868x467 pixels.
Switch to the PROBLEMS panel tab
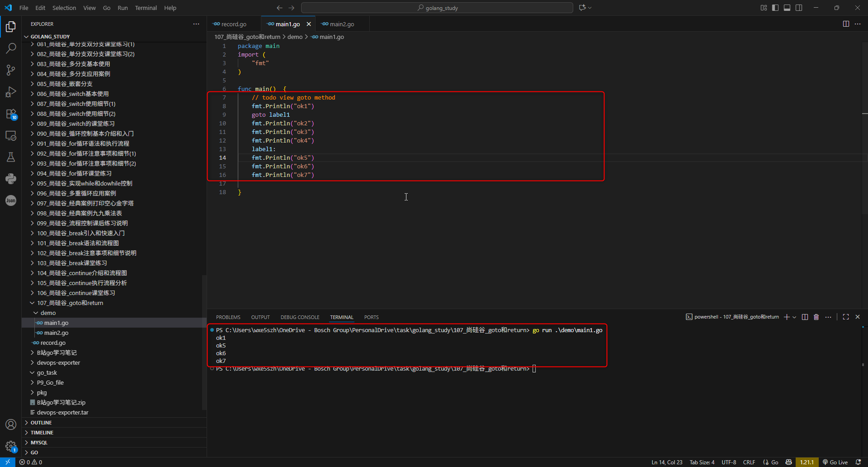click(228, 317)
